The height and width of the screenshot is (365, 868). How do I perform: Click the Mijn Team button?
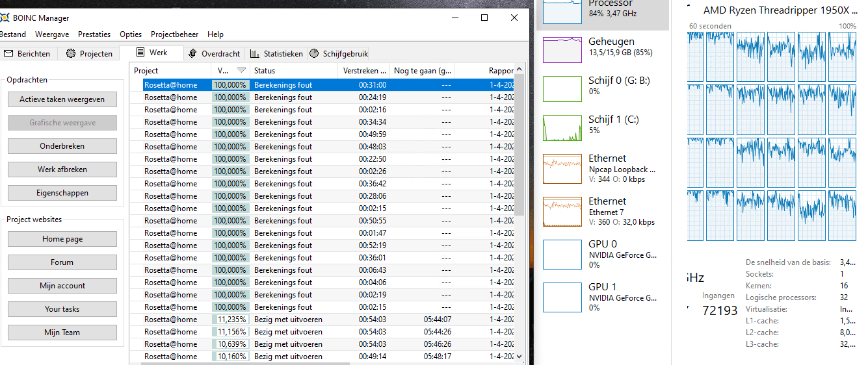[62, 333]
